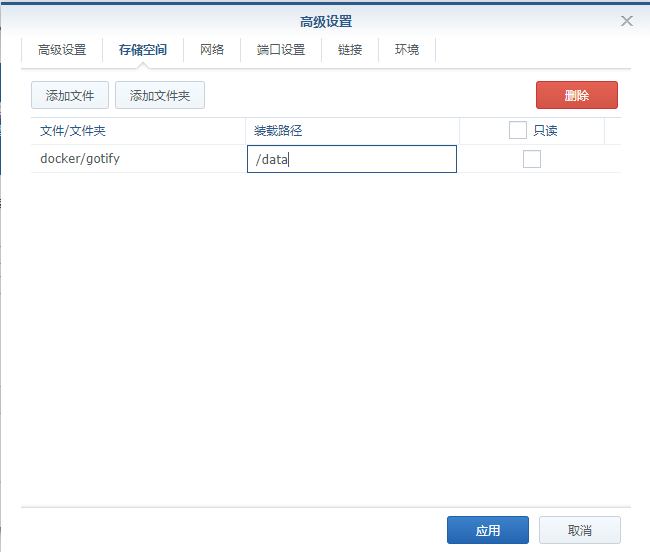The image size is (650, 552).
Task: Close the 高级设置 dialog
Action: (626, 21)
